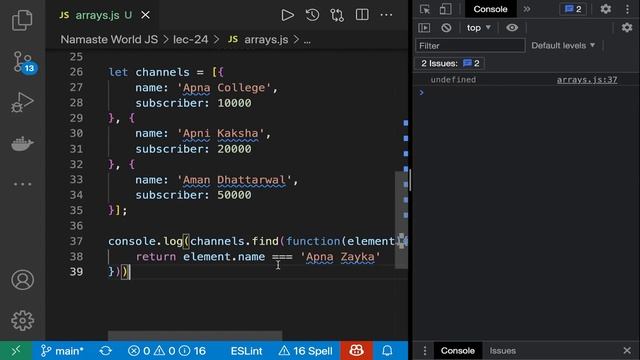The width and height of the screenshot is (640, 360).
Task: Open changes compare icon in editor toolbar
Action: coord(337,15)
